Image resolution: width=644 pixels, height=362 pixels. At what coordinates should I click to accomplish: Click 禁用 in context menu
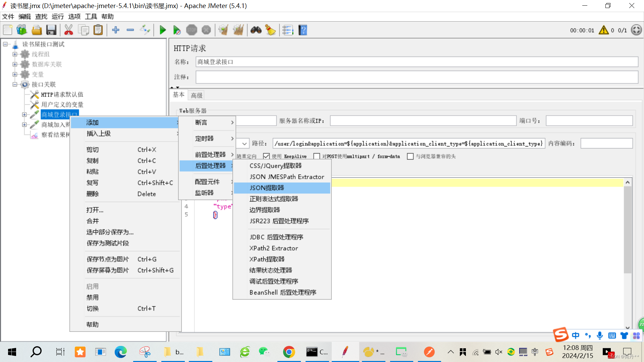125,297
